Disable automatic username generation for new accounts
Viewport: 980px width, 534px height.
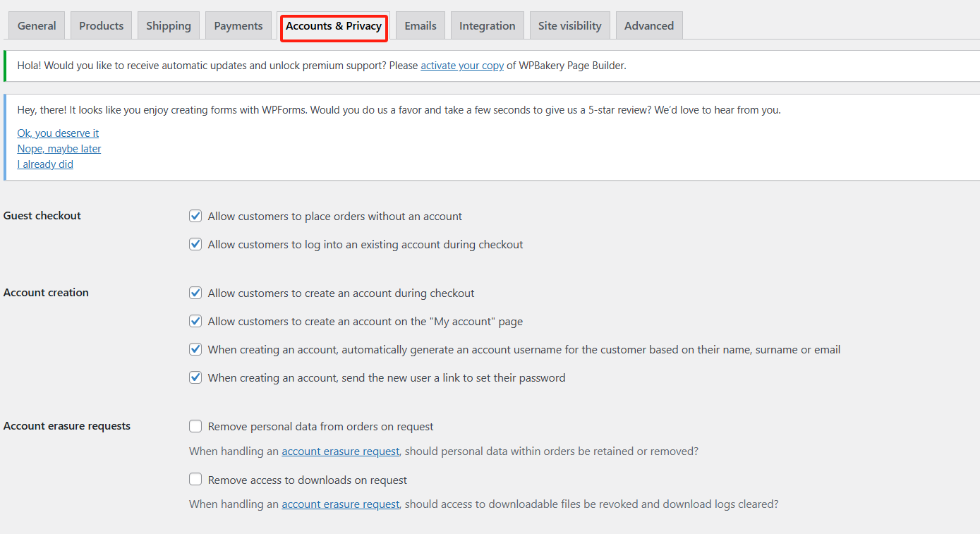coord(195,349)
